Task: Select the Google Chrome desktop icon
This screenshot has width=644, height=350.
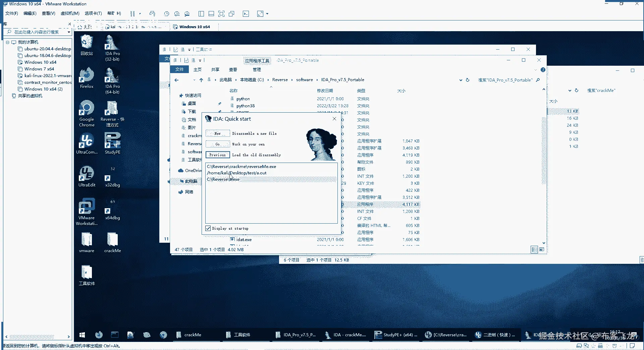Action: [x=87, y=114]
